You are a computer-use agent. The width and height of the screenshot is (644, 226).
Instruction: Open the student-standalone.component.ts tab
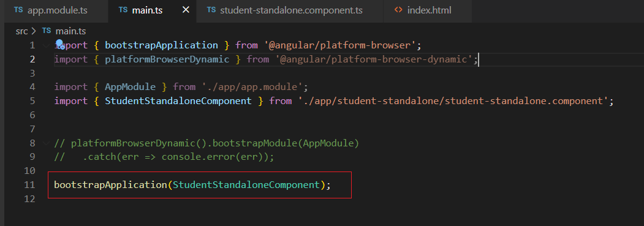point(290,10)
